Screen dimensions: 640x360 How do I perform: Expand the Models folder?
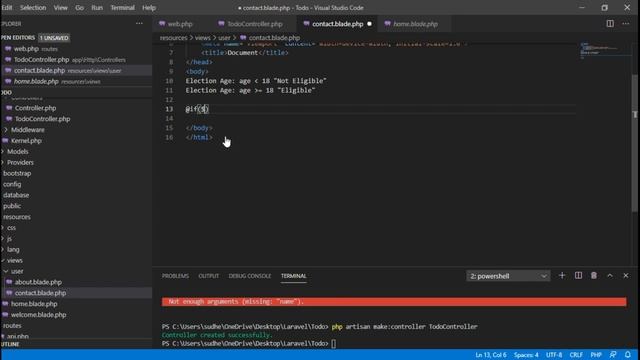pyautogui.click(x=76, y=151)
